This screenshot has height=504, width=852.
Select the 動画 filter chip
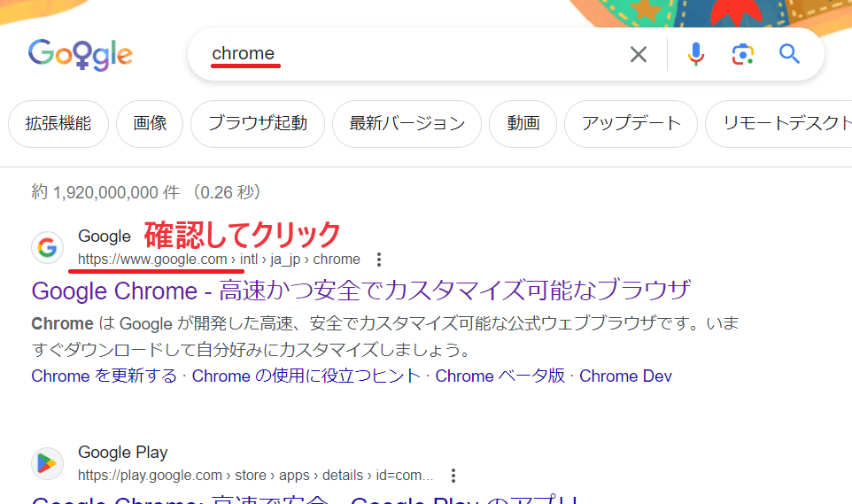coord(523,124)
